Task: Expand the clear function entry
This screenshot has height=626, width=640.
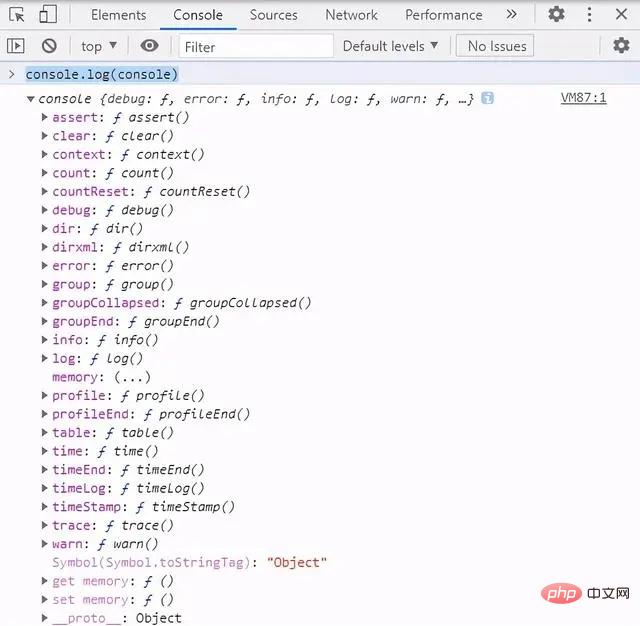Action: 44,136
